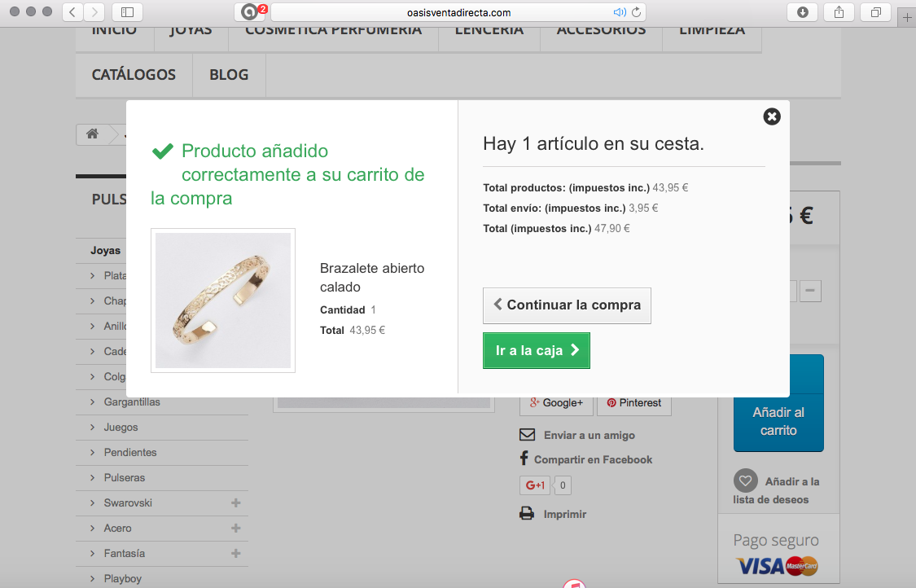Open the CATÁLOGOS menu tab

tap(134, 75)
